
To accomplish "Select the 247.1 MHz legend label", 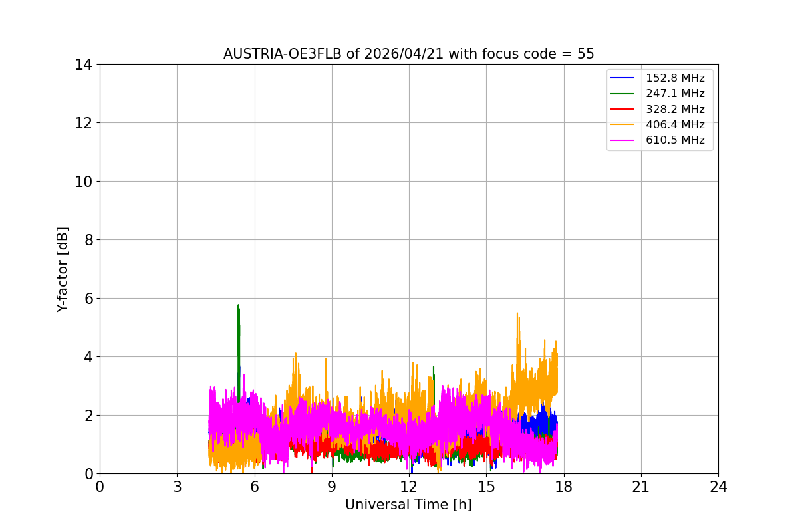I will (x=675, y=94).
